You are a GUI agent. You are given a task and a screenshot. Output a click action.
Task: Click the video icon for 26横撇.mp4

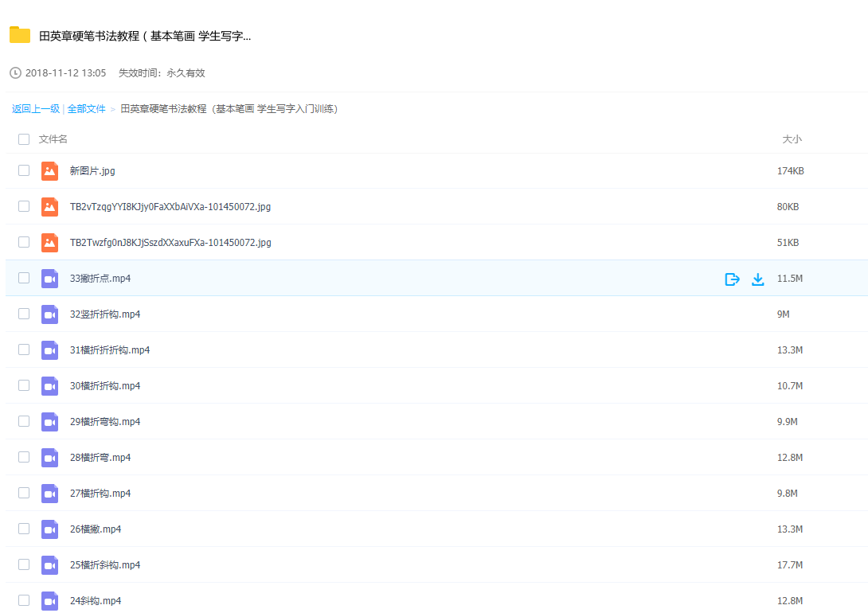coord(50,529)
